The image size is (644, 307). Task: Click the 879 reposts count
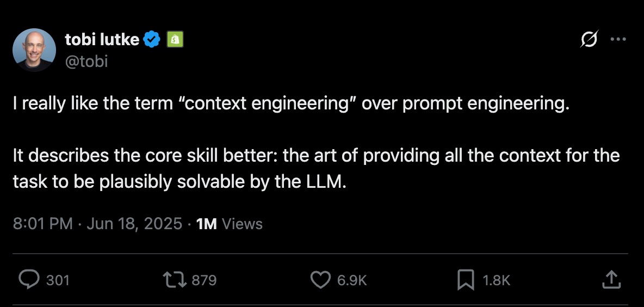204,280
